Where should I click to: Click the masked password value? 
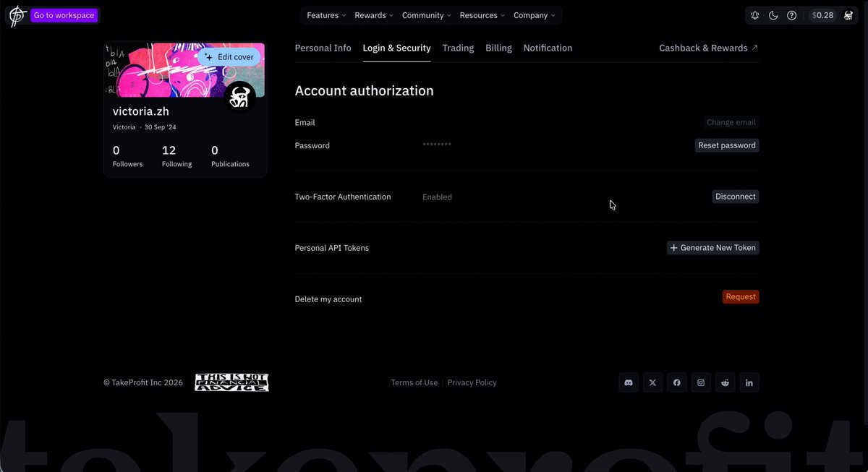(x=437, y=146)
